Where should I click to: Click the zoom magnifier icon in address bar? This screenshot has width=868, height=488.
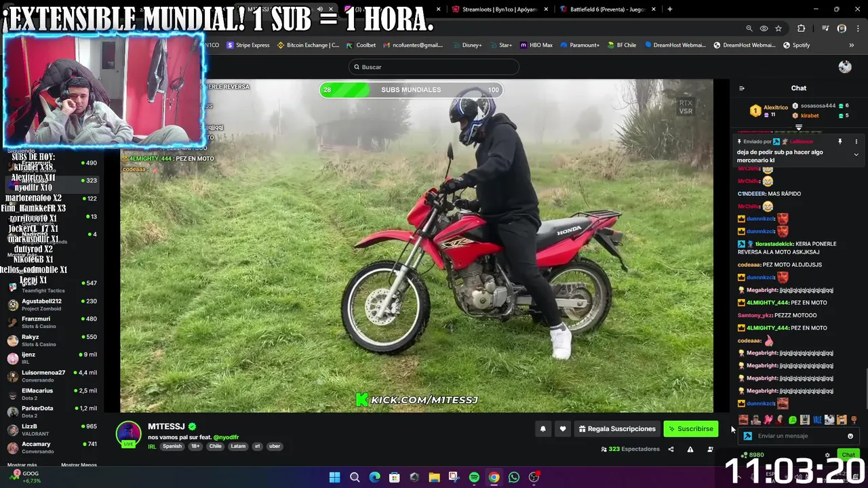749,28
